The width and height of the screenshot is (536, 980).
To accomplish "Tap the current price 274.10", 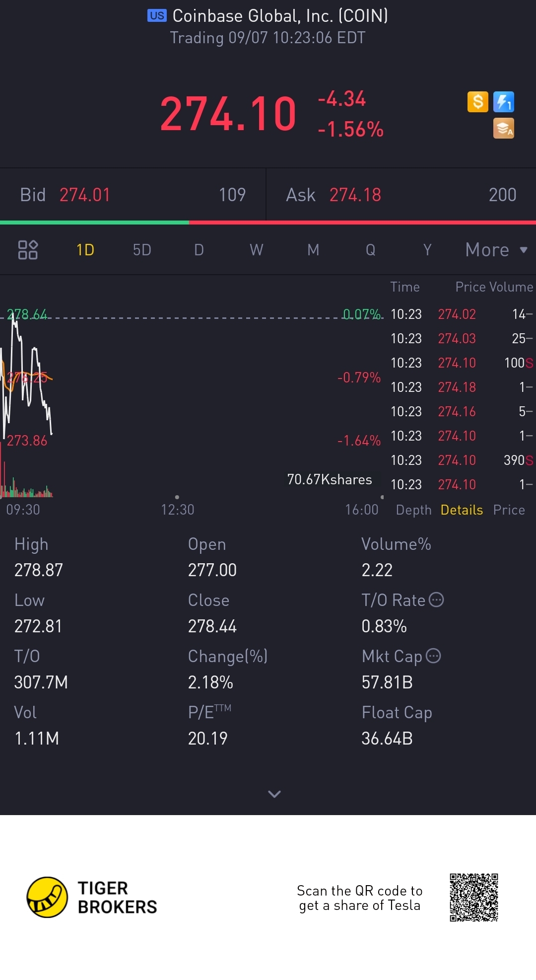I will click(x=228, y=114).
